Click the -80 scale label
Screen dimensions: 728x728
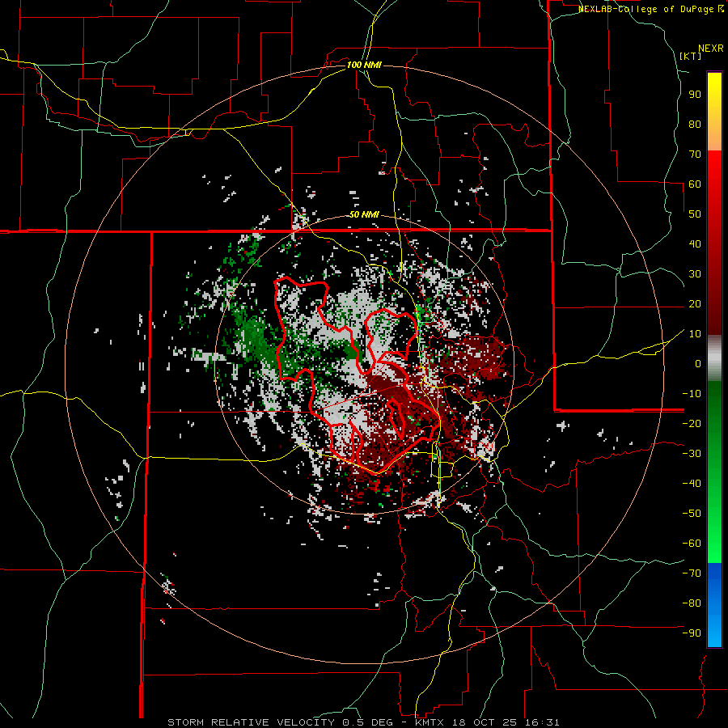(x=692, y=603)
